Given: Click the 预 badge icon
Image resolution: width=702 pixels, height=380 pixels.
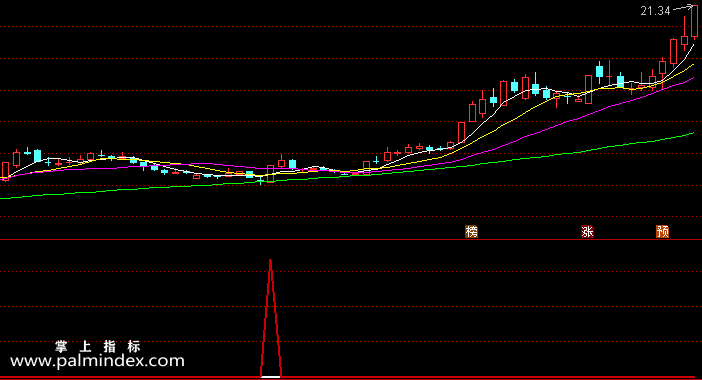Looking at the screenshot, I should click(663, 231).
